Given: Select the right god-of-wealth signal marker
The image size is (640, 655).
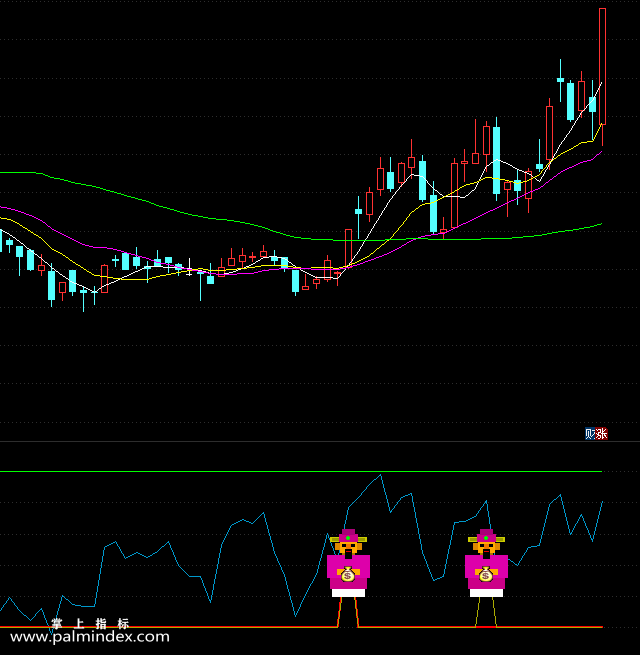Looking at the screenshot, I should click(486, 563).
